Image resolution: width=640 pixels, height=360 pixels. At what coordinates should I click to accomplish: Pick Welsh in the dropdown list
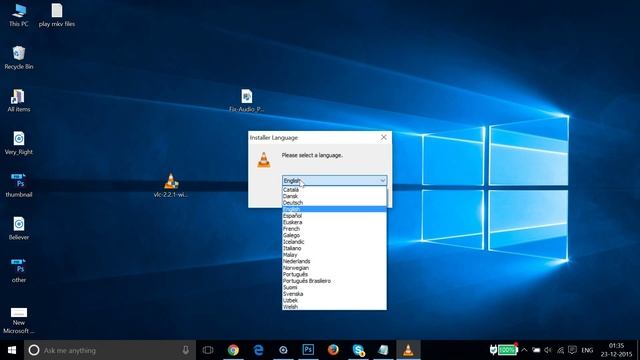point(334,307)
